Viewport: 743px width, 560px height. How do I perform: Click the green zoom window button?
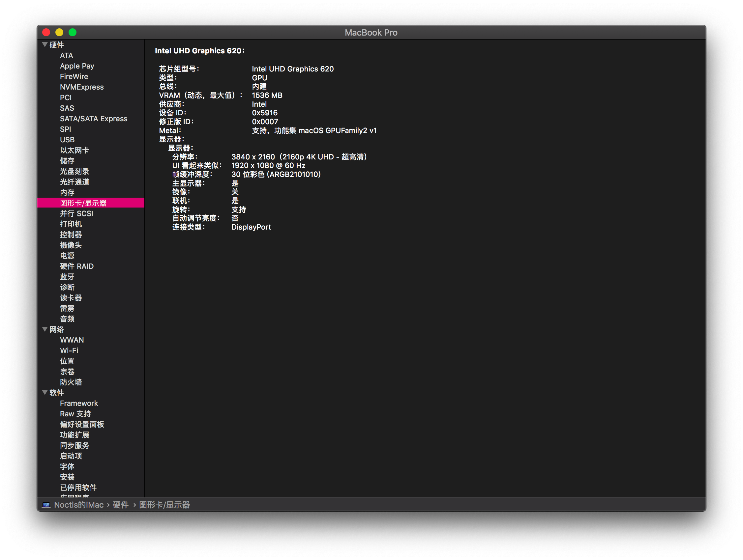tap(73, 32)
